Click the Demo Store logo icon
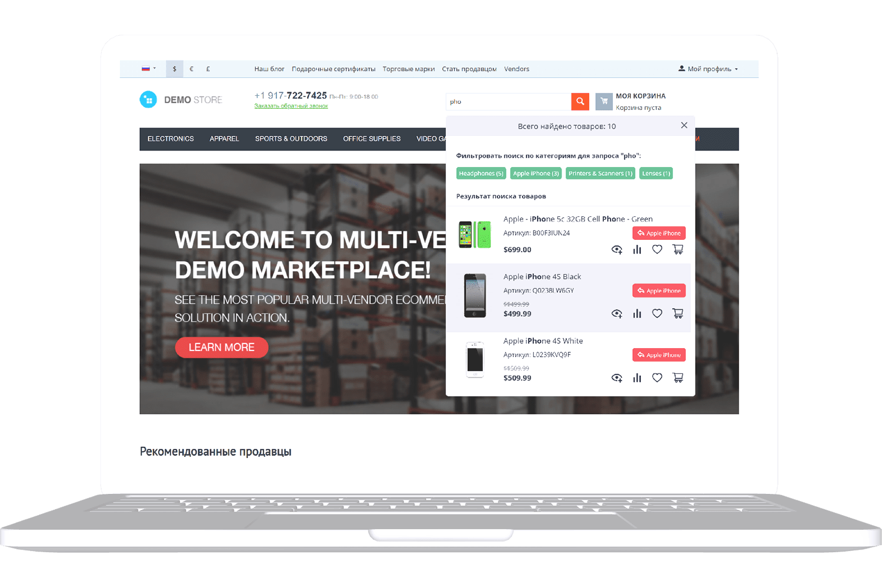Screen dimensions: 882x588 click(x=148, y=99)
